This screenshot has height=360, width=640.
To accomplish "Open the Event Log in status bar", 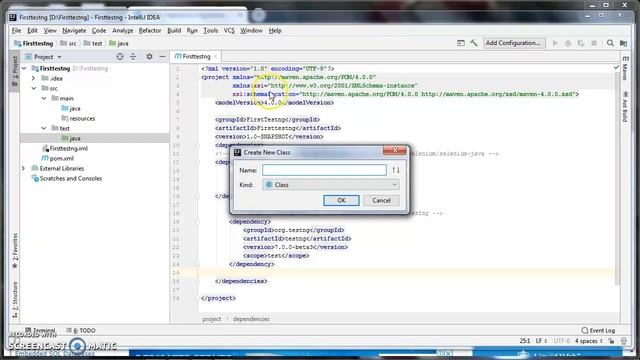I will pyautogui.click(x=598, y=330).
